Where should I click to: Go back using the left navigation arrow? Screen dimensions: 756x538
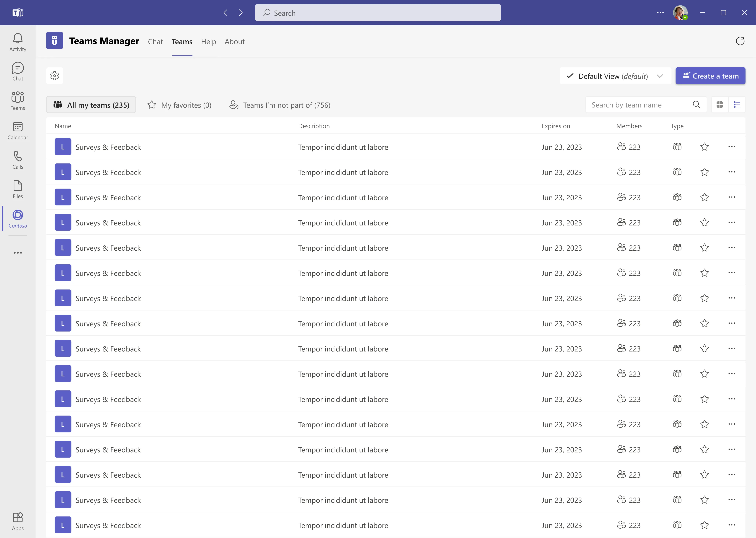[225, 13]
